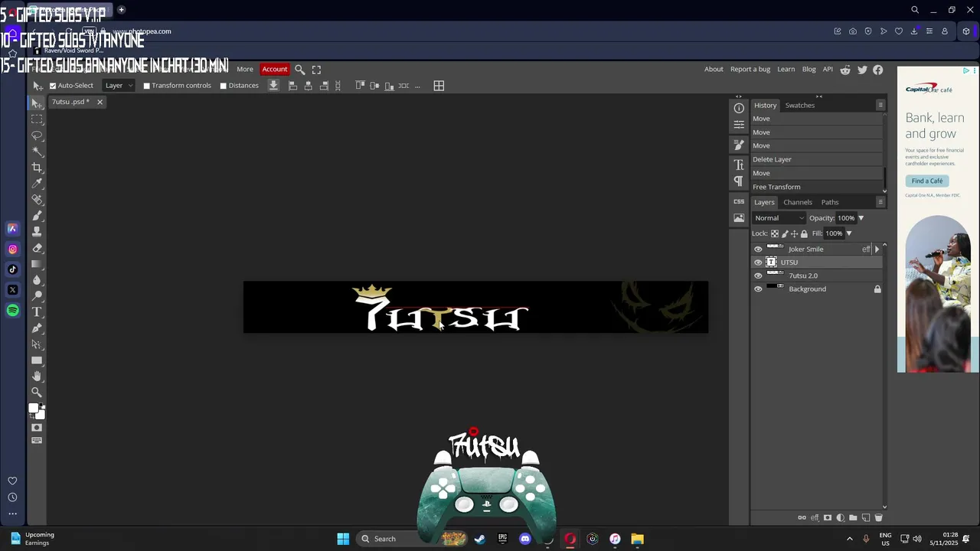Open the Report a bug link
The width and height of the screenshot is (980, 551).
750,69
